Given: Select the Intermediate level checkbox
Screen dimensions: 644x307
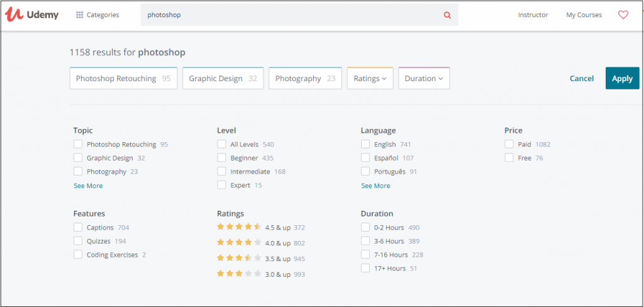Looking at the screenshot, I should click(222, 171).
